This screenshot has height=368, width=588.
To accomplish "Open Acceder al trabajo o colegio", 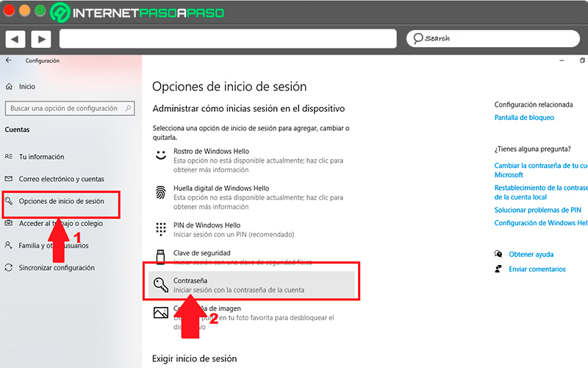I will [x=61, y=223].
